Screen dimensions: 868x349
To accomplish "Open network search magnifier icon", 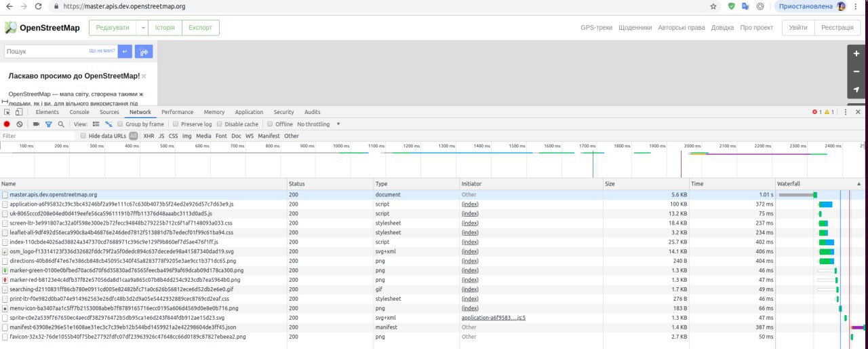I will (61, 124).
